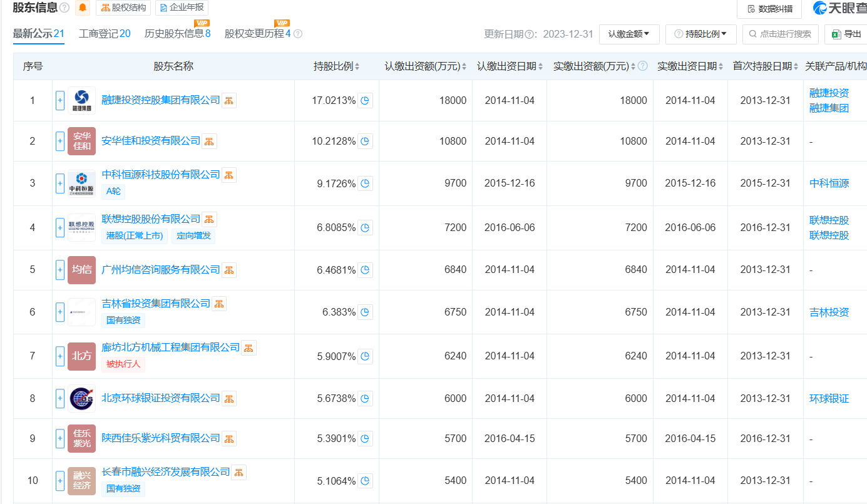The image size is (867, 504).
Task: Show pie chart for 5.9007% shareholding
Action: (x=365, y=356)
